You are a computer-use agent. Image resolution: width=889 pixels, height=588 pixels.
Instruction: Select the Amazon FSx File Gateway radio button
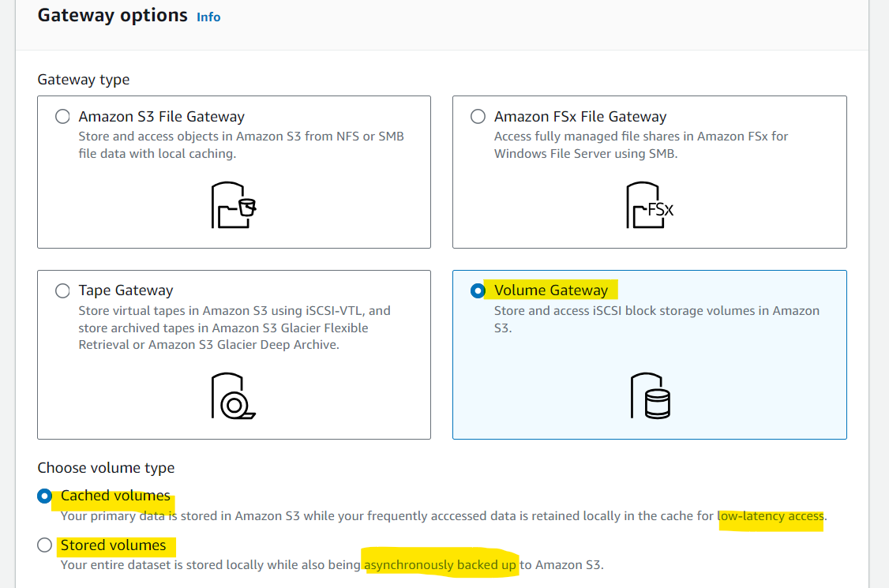tap(478, 116)
